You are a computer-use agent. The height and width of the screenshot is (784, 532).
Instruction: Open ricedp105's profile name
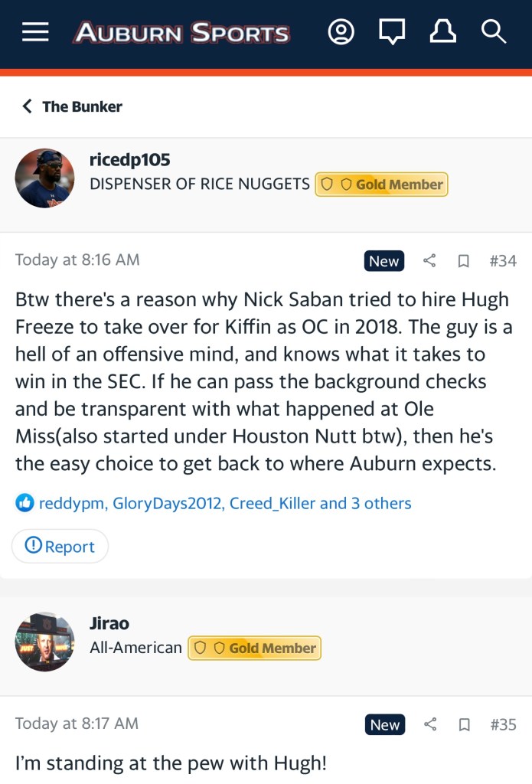pos(129,160)
